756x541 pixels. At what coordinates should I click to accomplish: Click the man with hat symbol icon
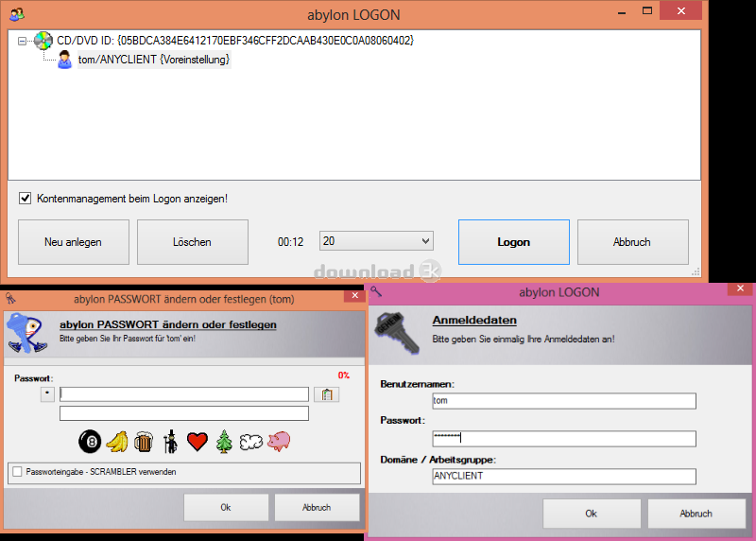[x=170, y=441]
